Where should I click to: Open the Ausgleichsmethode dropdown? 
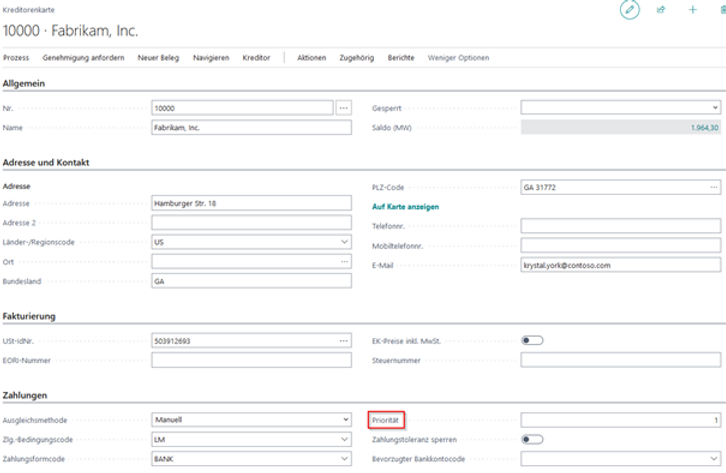coord(344,420)
